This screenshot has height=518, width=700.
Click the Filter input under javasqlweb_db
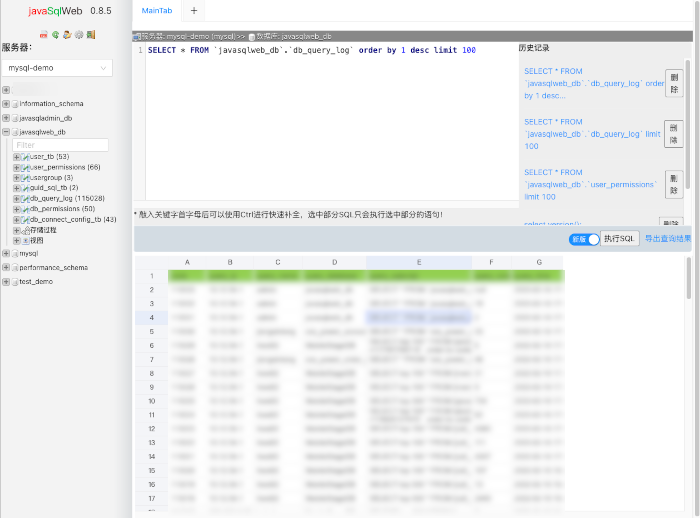point(60,145)
